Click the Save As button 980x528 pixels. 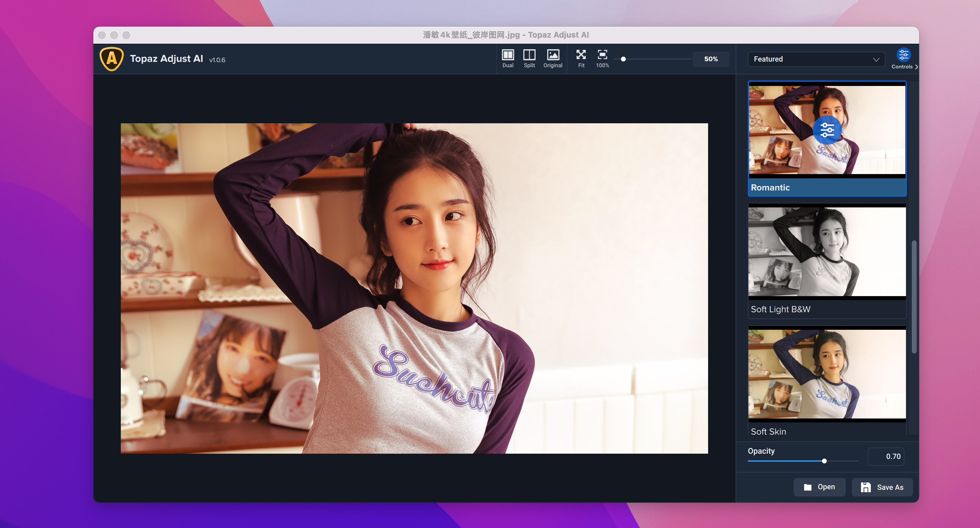(882, 487)
